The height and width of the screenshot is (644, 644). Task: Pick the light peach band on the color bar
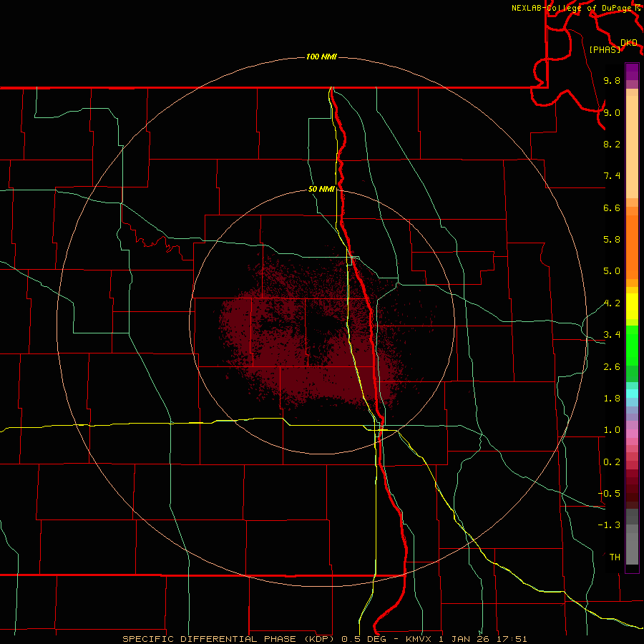pos(632,147)
